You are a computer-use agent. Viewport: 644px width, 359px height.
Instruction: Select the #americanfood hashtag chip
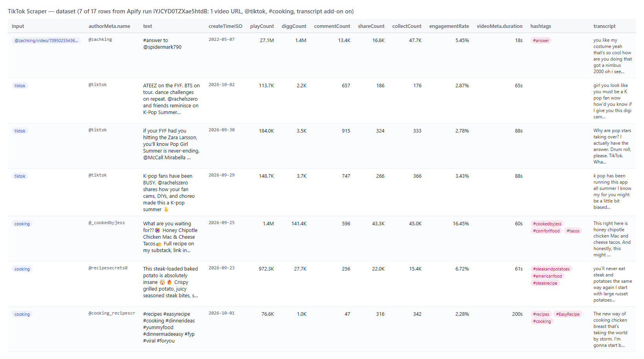547,276
